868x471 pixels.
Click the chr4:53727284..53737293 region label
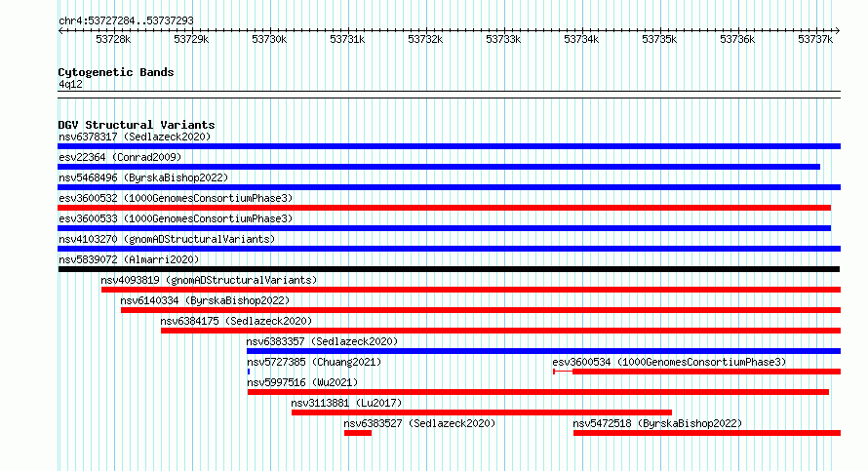click(x=126, y=20)
